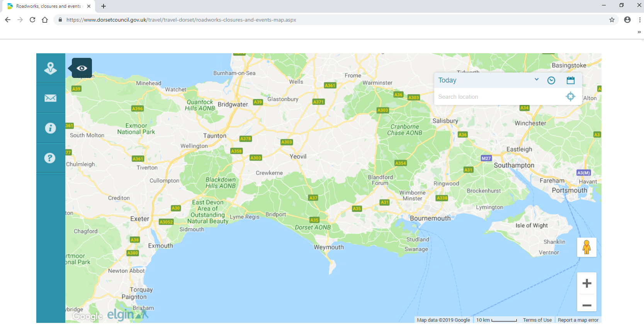644x336 pixels.
Task: Show hidden bookmarks chevron
Action: coord(639,32)
